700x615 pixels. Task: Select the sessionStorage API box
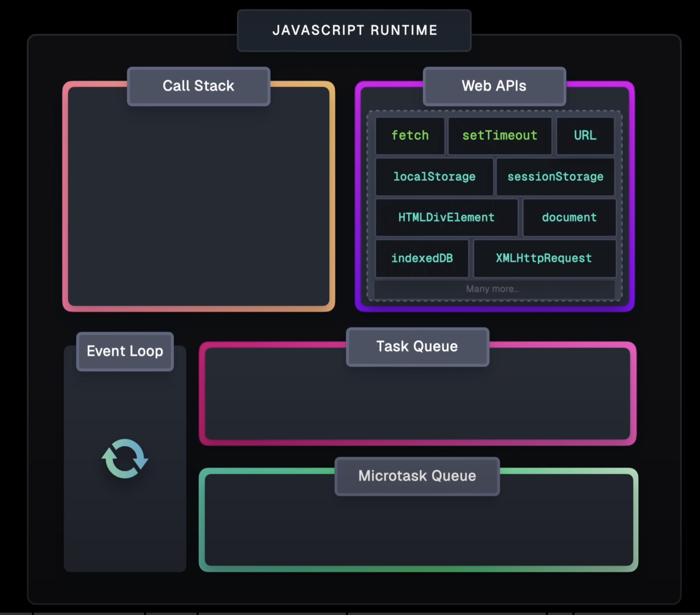tap(555, 177)
